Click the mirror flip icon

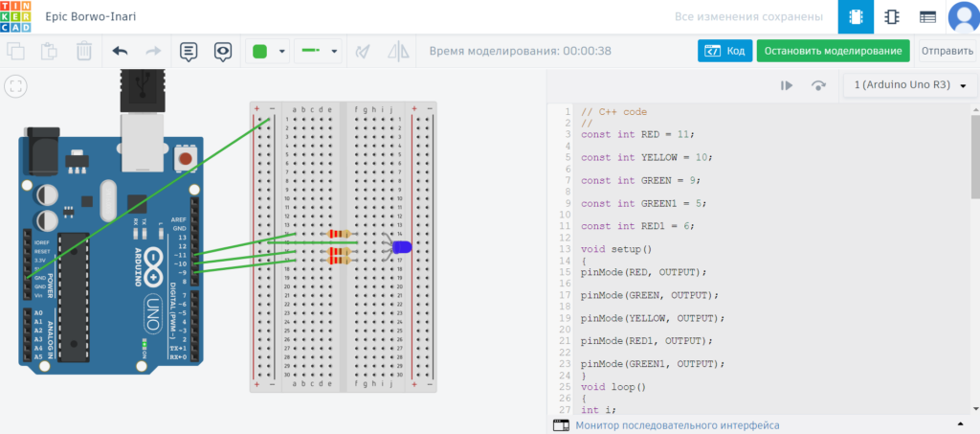point(397,52)
